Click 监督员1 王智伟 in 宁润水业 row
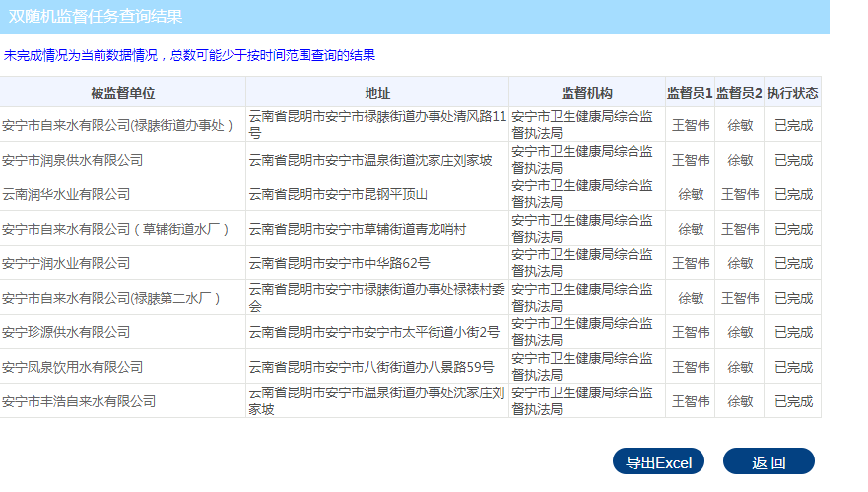Image resolution: width=868 pixels, height=492 pixels. [691, 263]
